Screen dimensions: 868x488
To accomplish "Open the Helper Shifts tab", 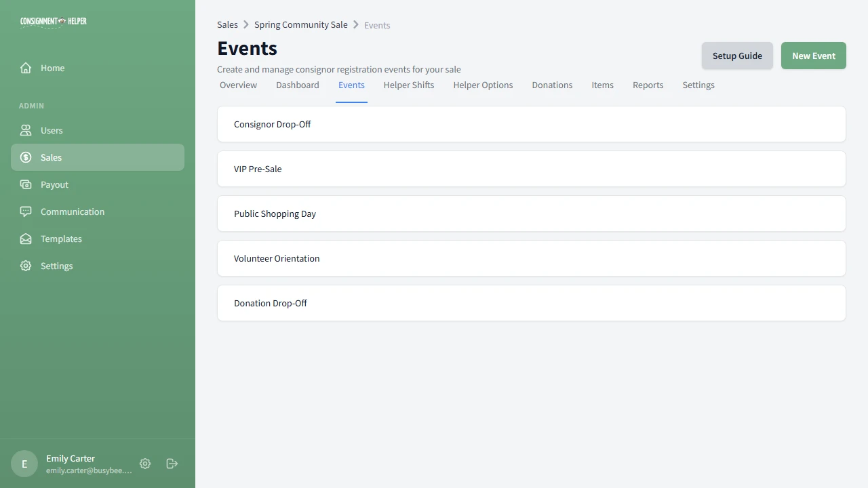I will [x=408, y=85].
